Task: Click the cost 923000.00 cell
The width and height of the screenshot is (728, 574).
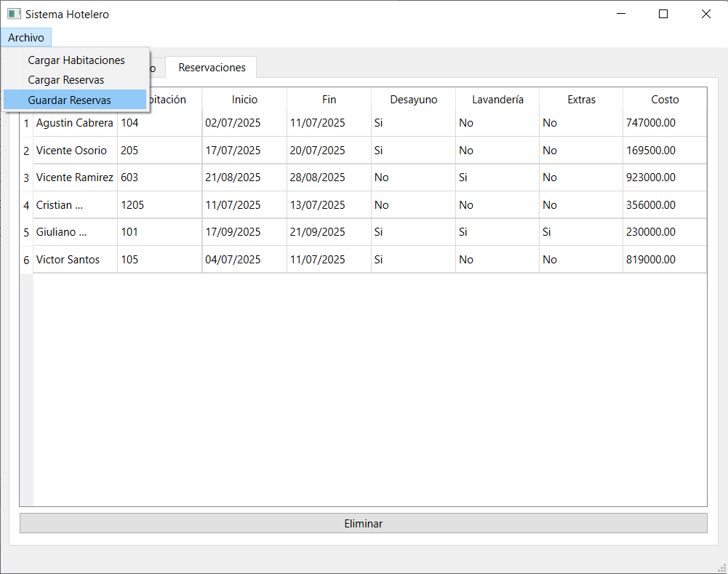Action: point(665,178)
